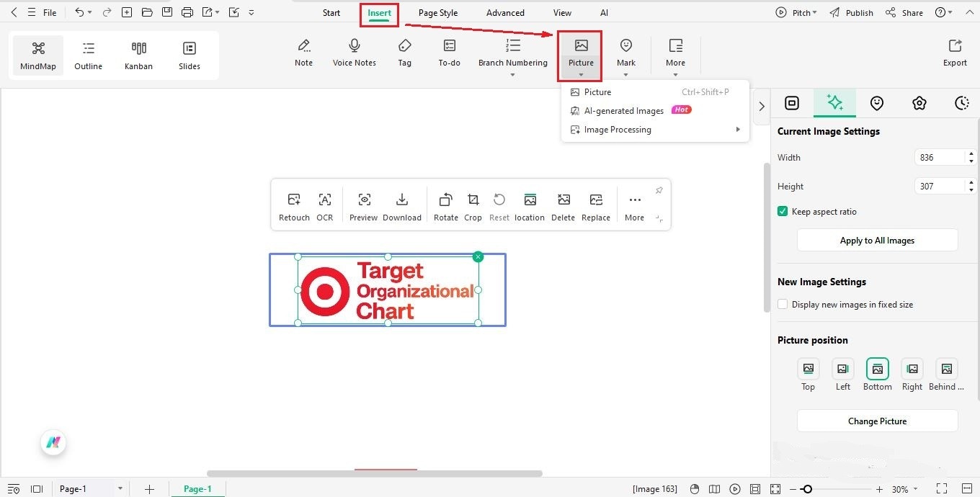
Task: Open the Page-1 selector dropdown
Action: pyautogui.click(x=120, y=489)
